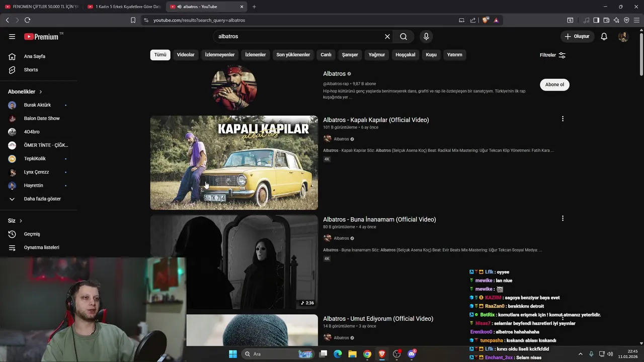Viewport: 644px width, 362px height.
Task: Expand the Abonelikler section
Action: [25, 92]
